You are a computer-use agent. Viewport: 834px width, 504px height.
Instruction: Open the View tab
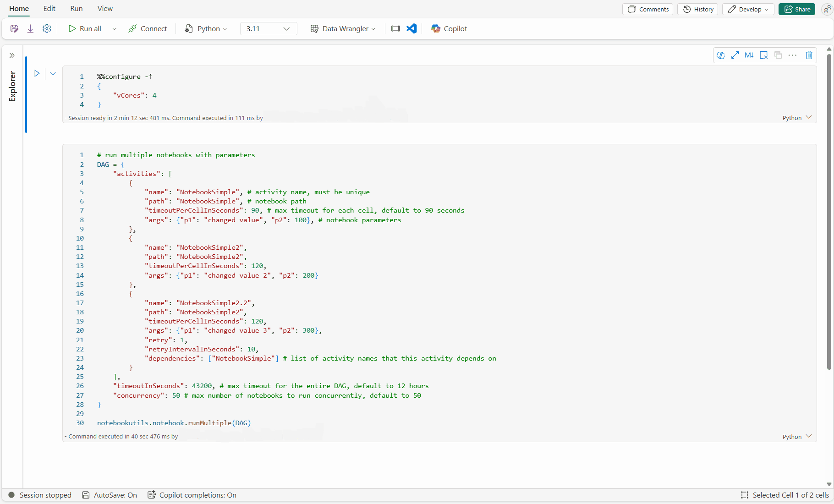pos(105,9)
